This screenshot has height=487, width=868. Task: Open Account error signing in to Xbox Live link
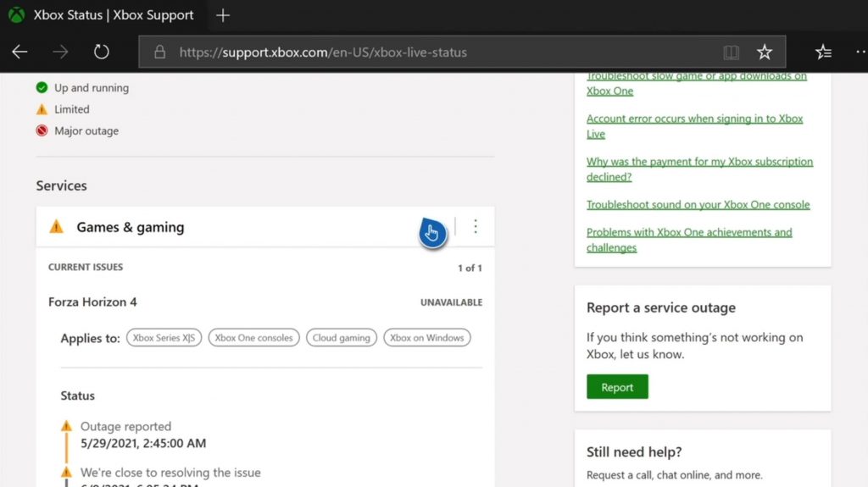(695, 126)
